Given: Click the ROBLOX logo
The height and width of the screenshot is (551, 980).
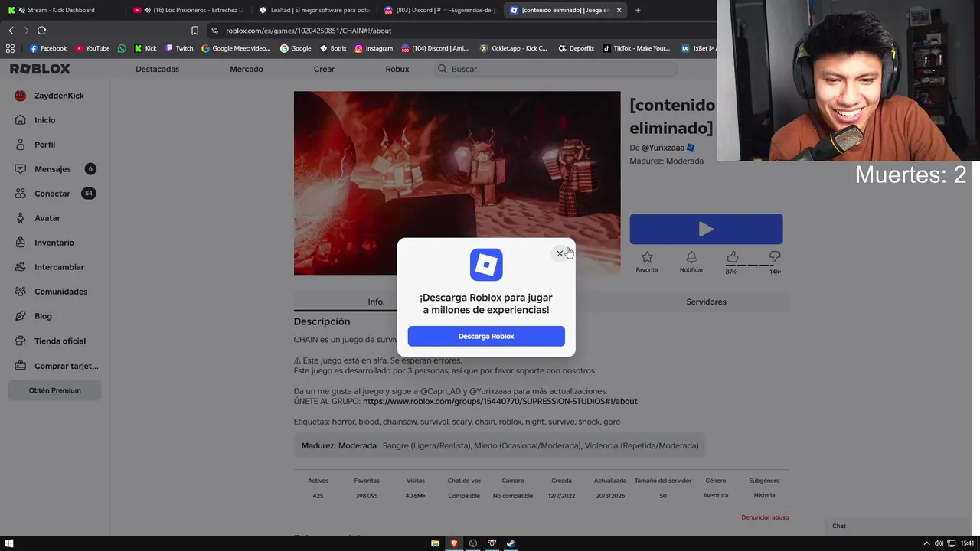Looking at the screenshot, I should pyautogui.click(x=40, y=69).
